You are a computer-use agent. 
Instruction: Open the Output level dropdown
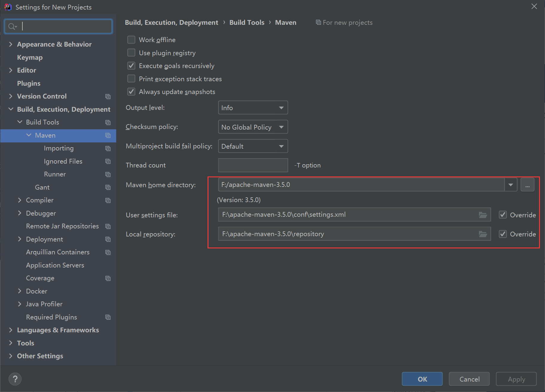(253, 108)
